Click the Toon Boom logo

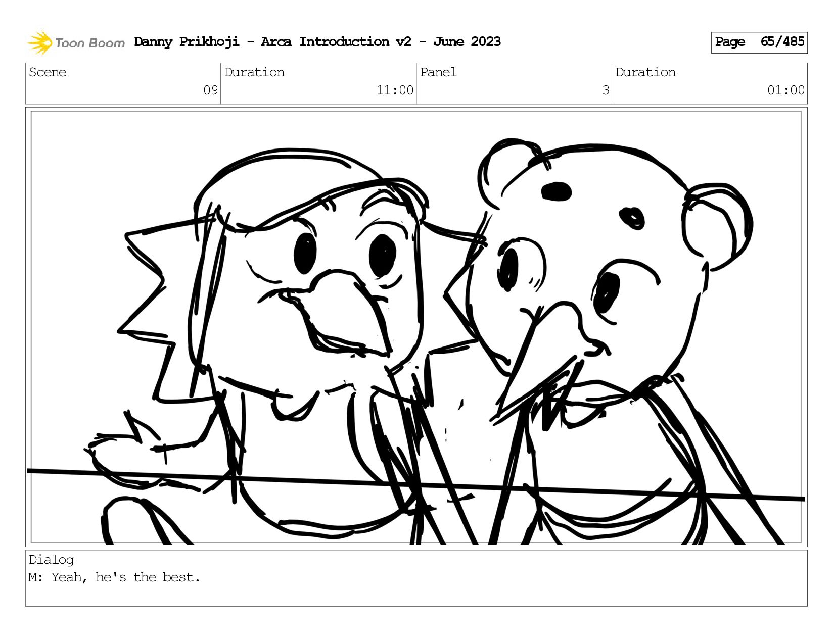pyautogui.click(x=76, y=42)
